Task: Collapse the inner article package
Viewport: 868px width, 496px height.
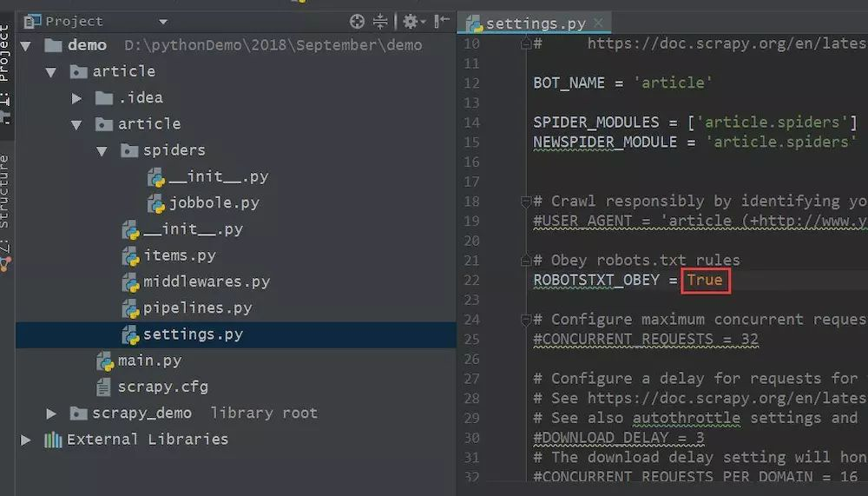Action: (76, 125)
